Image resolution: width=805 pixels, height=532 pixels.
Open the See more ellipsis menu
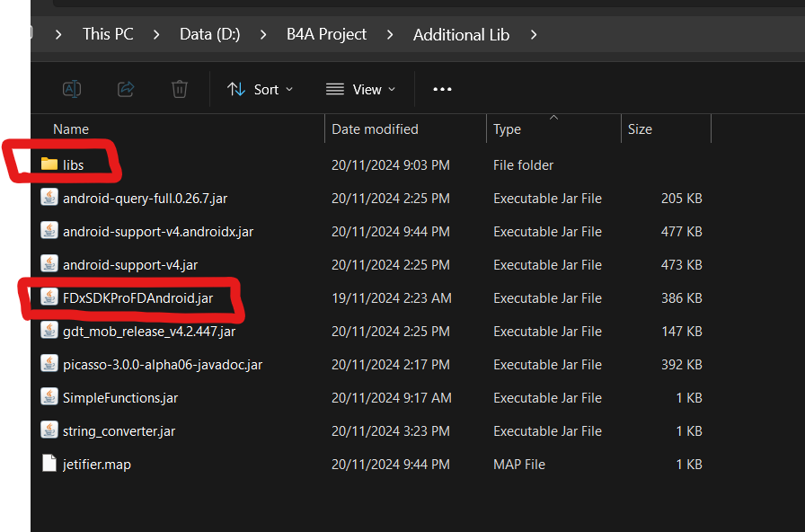[x=442, y=89]
